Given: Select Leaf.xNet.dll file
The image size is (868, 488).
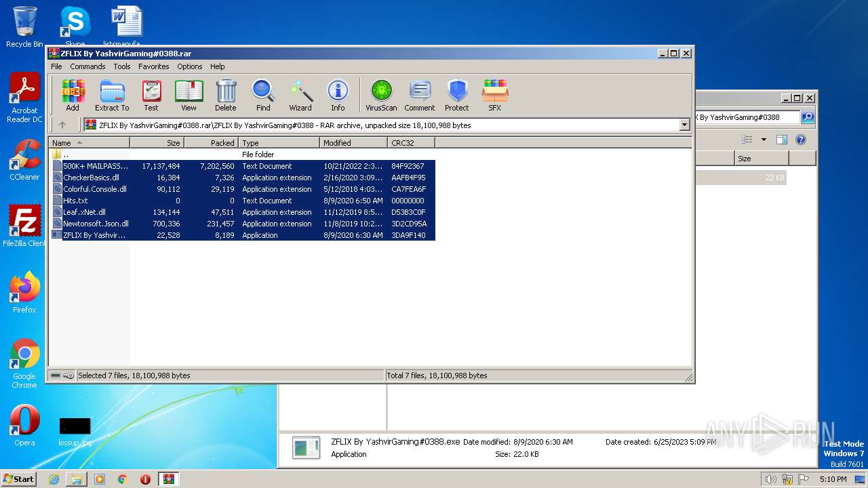Looking at the screenshot, I should coord(243,212).
